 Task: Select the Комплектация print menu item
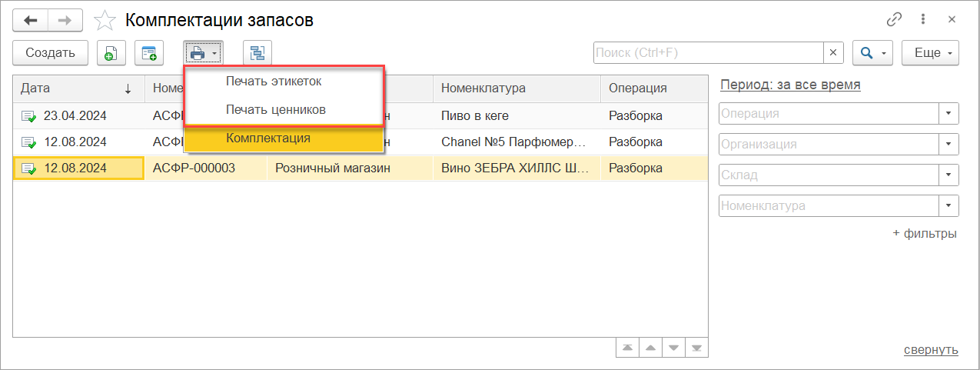tap(268, 138)
